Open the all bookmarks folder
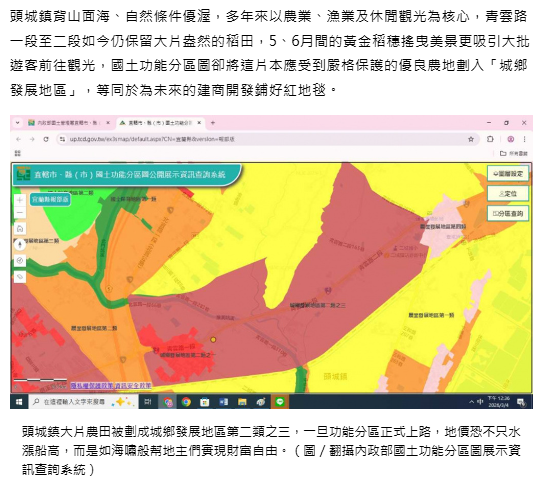 click(x=514, y=153)
